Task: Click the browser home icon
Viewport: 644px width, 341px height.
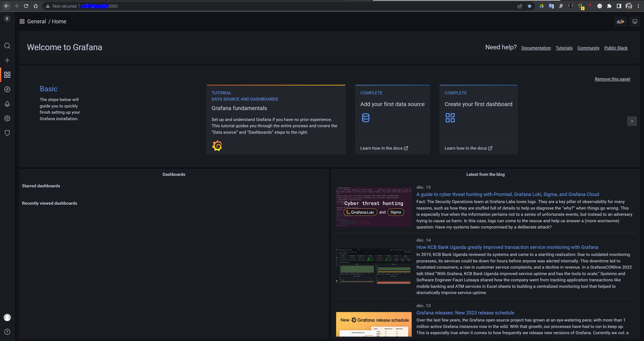Action: pos(35,6)
